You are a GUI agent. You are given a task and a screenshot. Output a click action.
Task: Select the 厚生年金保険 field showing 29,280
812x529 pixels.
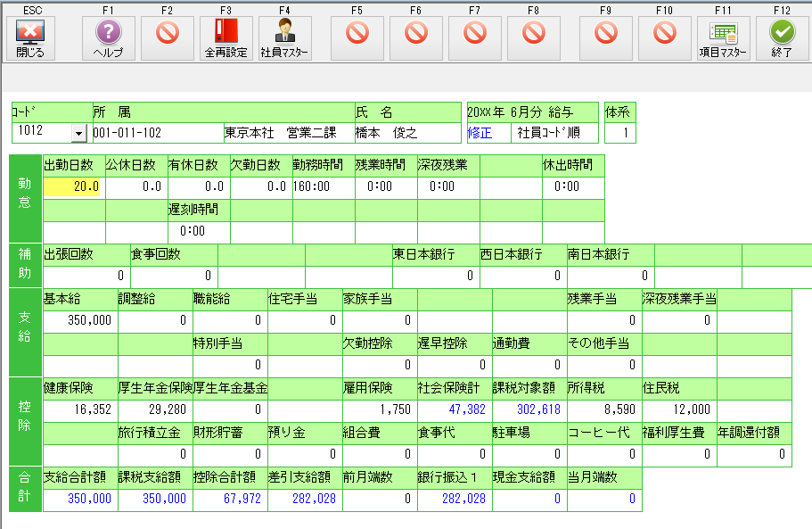point(155,409)
